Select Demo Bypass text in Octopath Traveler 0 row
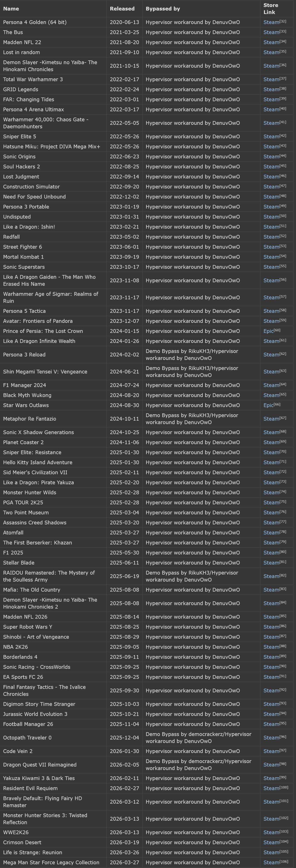The image size is (296, 868). (198, 738)
